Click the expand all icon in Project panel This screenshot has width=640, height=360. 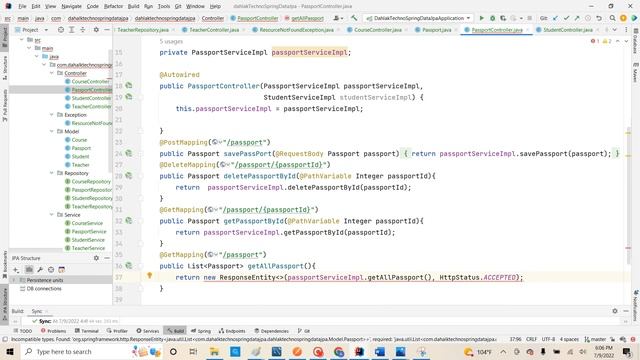point(71,30)
